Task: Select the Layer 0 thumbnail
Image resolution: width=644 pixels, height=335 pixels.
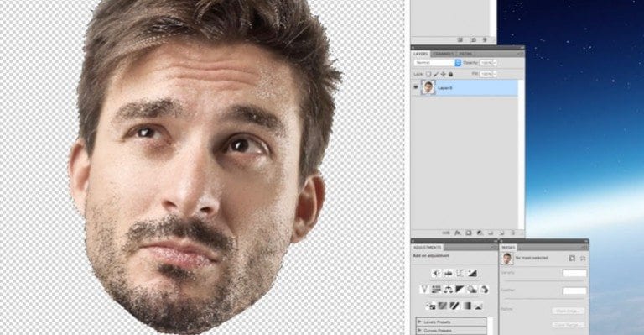Action: click(x=428, y=87)
